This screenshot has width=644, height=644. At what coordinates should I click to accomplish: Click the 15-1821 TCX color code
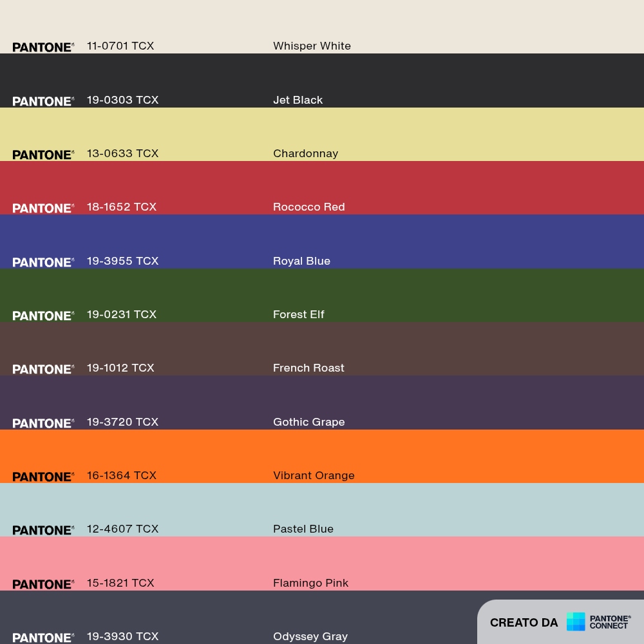[120, 583]
